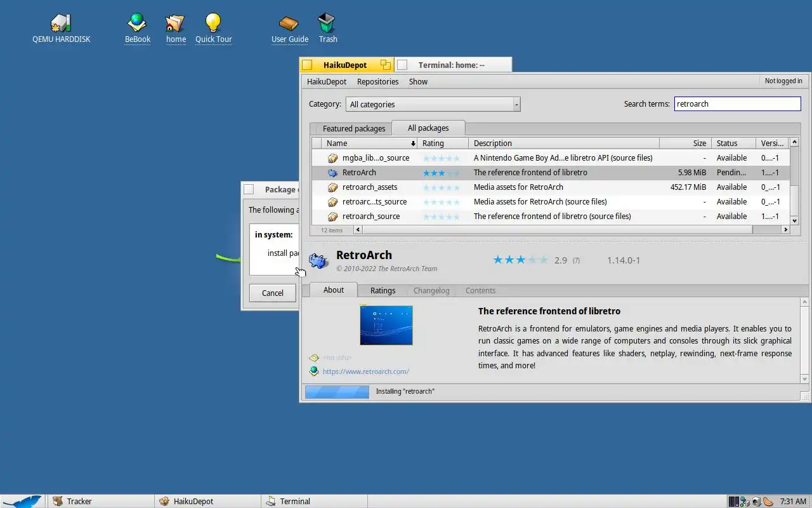Click the HaikuDepot tab close box

[307, 65]
